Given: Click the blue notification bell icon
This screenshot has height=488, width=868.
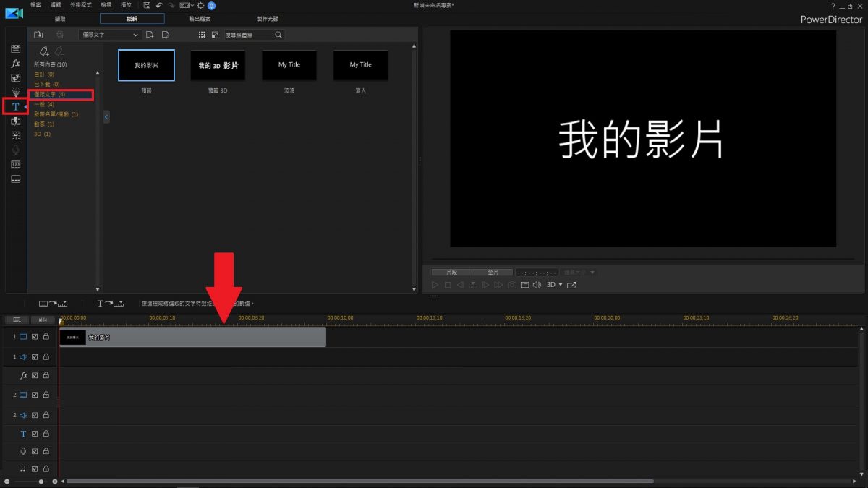Looking at the screenshot, I should click(212, 5).
